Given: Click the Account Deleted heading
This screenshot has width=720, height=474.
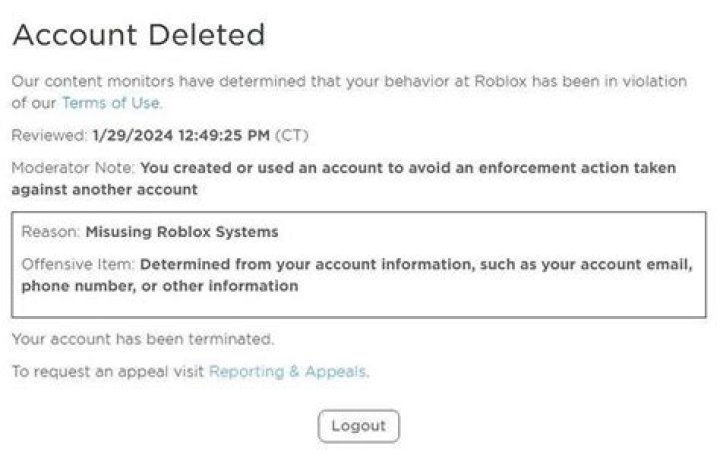Looking at the screenshot, I should (x=139, y=36).
